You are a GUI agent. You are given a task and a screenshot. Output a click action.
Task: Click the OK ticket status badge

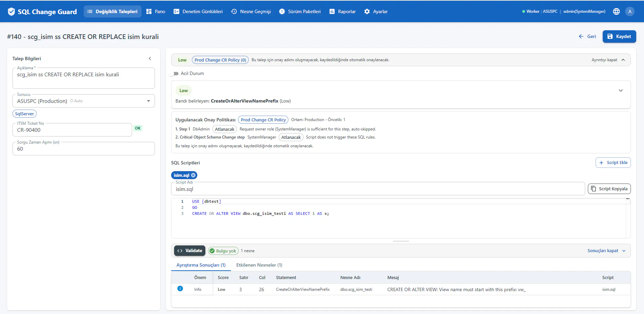[138, 128]
